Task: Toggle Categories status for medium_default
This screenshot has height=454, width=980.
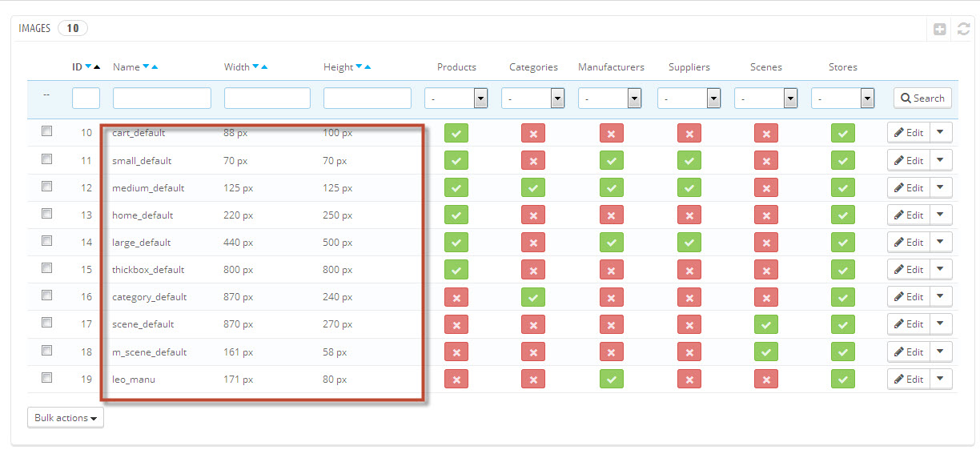Action: [x=533, y=188]
